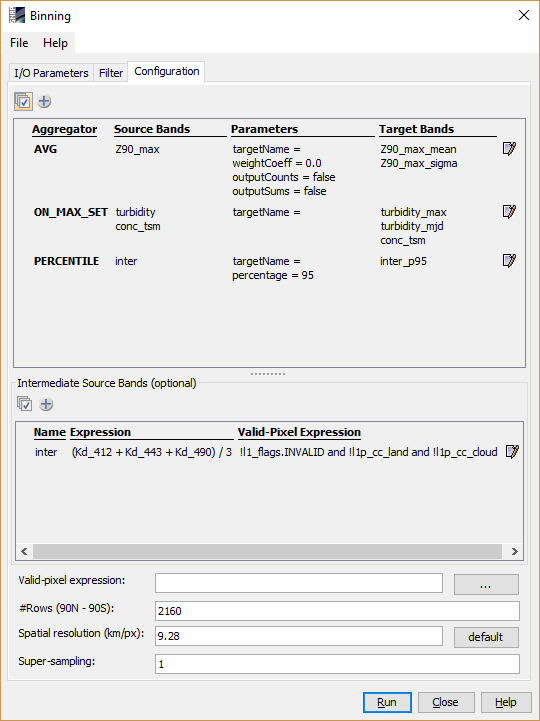
Task: Switch to the I/O Parameters tab
Action: [x=51, y=73]
